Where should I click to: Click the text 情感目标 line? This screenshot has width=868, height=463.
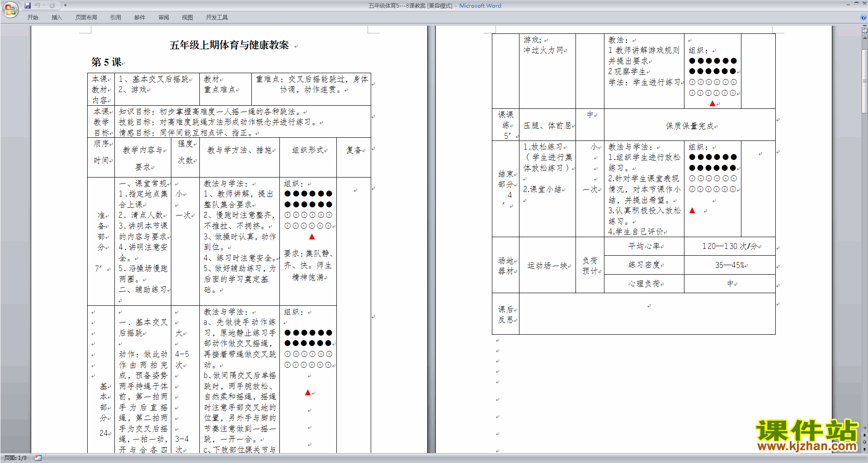pyautogui.click(x=186, y=133)
